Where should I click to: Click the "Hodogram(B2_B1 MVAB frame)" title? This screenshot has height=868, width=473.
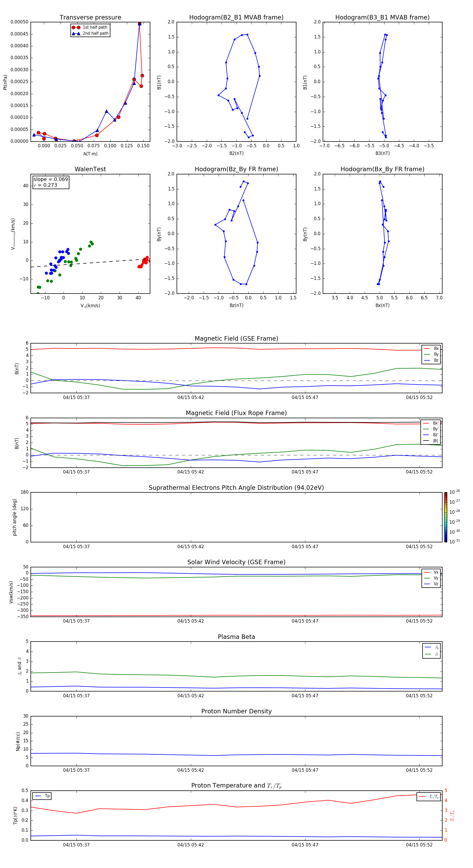pyautogui.click(x=236, y=17)
